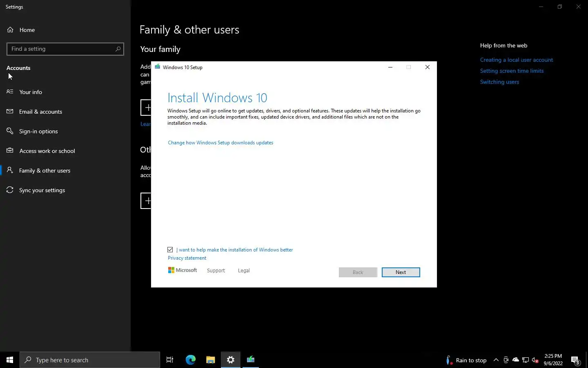Screen dimensions: 588x368
Task: Click the taskbar Type here to search box
Action: point(90,360)
